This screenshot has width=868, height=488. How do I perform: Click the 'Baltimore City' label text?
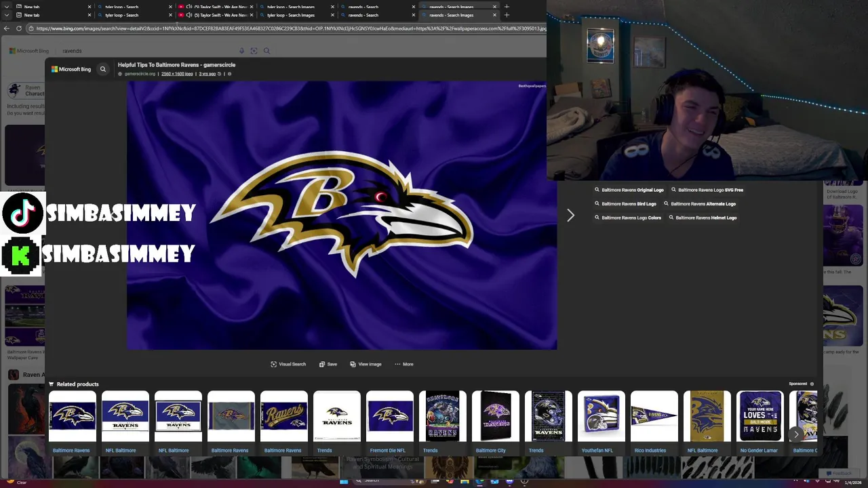pos(490,451)
